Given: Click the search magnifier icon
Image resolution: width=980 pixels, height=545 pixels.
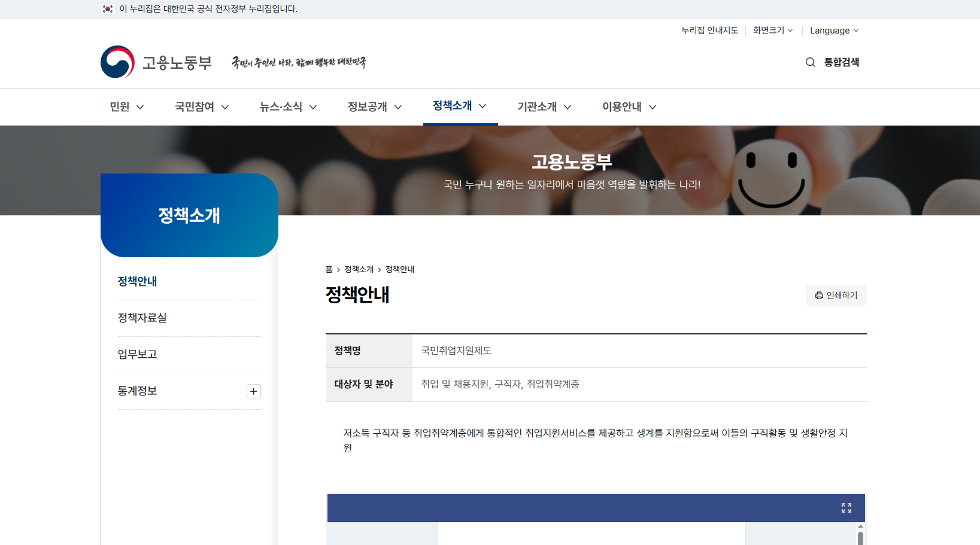Looking at the screenshot, I should coord(810,62).
